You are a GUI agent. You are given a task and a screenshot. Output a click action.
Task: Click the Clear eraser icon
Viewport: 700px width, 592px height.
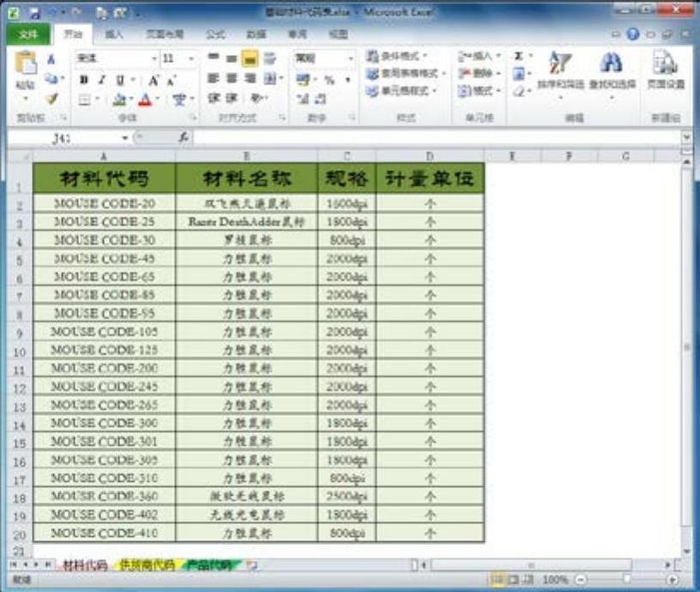pos(518,92)
